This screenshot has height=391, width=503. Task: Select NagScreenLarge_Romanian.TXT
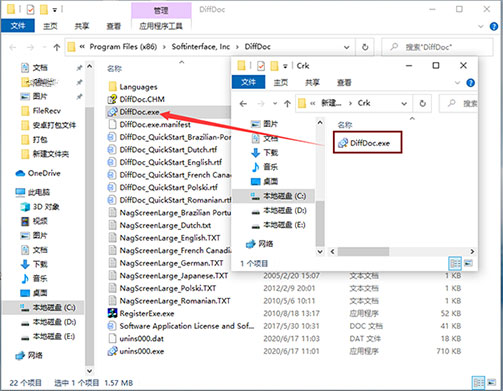pos(169,301)
